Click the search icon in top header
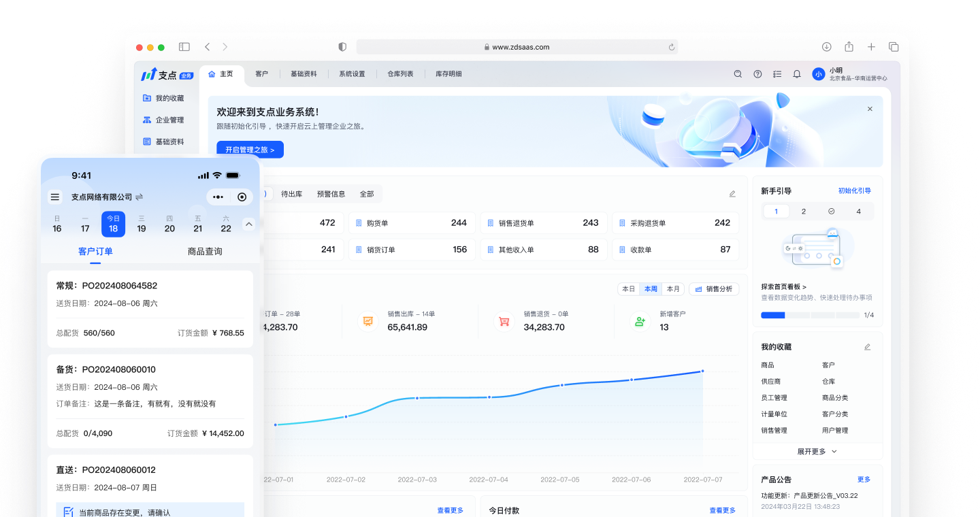This screenshot has height=517, width=980. pyautogui.click(x=738, y=74)
